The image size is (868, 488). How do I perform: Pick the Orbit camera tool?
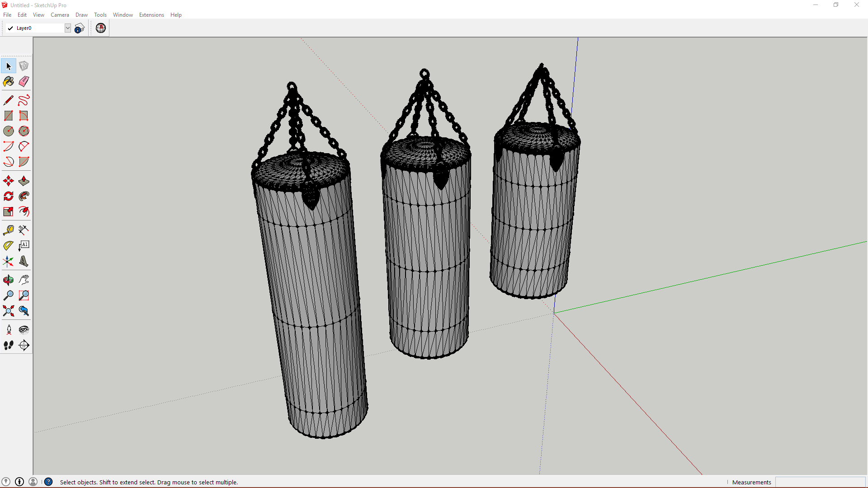[x=8, y=280]
